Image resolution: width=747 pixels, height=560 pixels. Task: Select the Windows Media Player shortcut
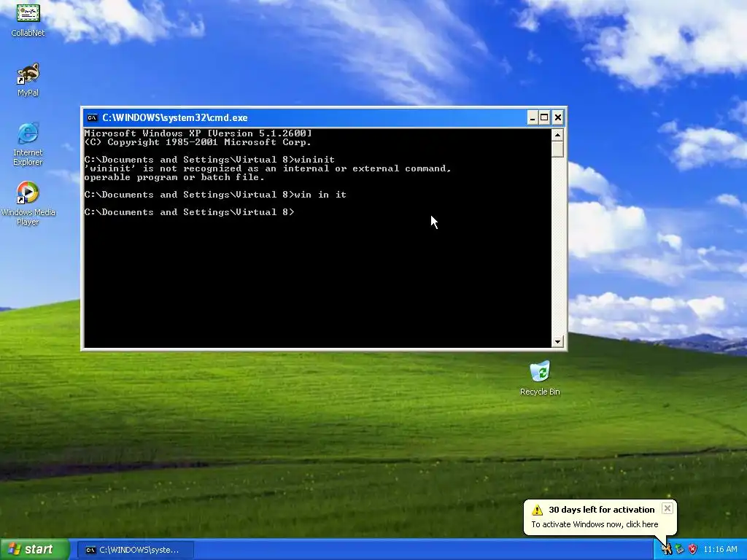click(28, 203)
